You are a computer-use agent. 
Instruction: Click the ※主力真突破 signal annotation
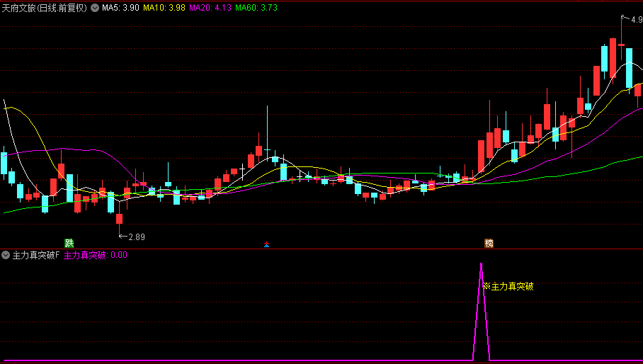[508, 287]
